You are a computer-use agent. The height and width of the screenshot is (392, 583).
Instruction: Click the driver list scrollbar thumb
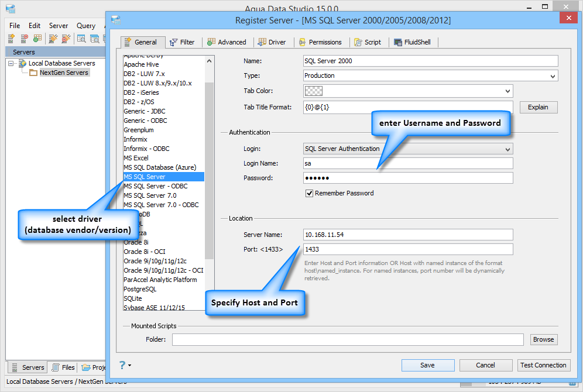coord(210,170)
